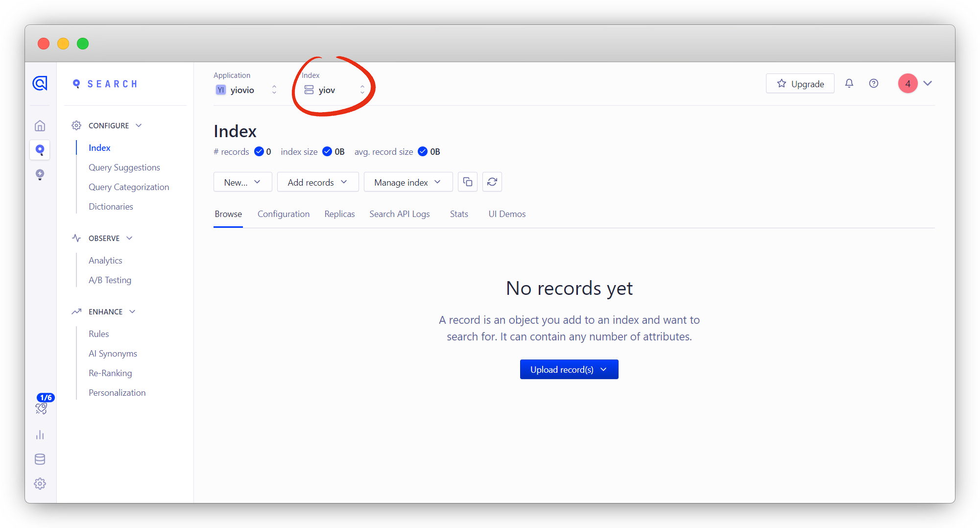This screenshot has width=980, height=528.
Task: Click the usage bar chart icon
Action: tap(40, 435)
